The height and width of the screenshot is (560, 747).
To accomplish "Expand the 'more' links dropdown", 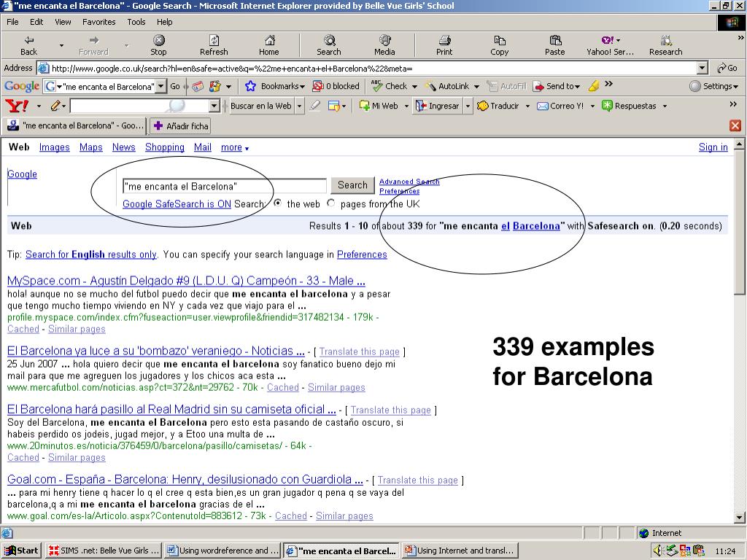I will coord(247,149).
